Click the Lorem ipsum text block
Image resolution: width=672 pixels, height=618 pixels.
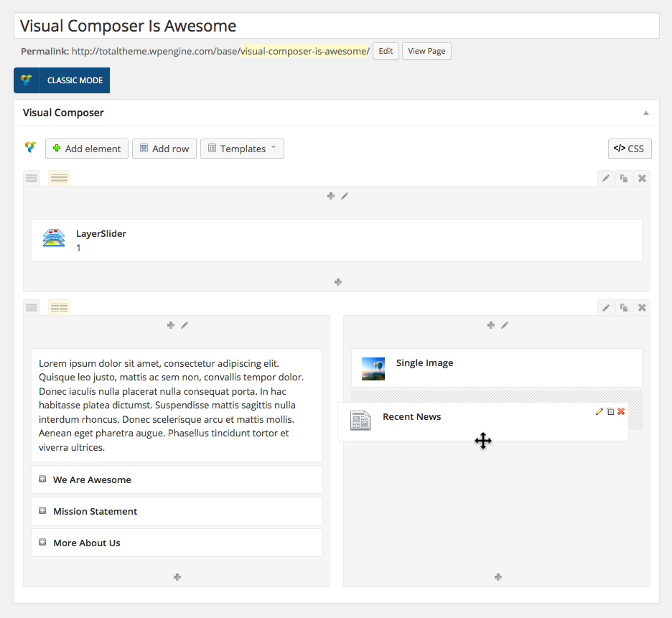pyautogui.click(x=177, y=406)
